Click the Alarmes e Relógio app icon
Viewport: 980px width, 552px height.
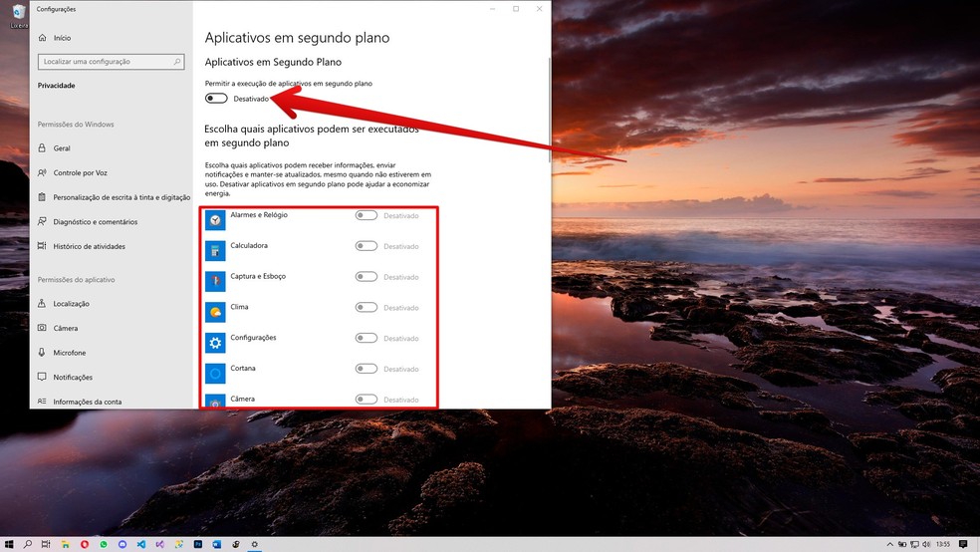pyautogui.click(x=215, y=220)
